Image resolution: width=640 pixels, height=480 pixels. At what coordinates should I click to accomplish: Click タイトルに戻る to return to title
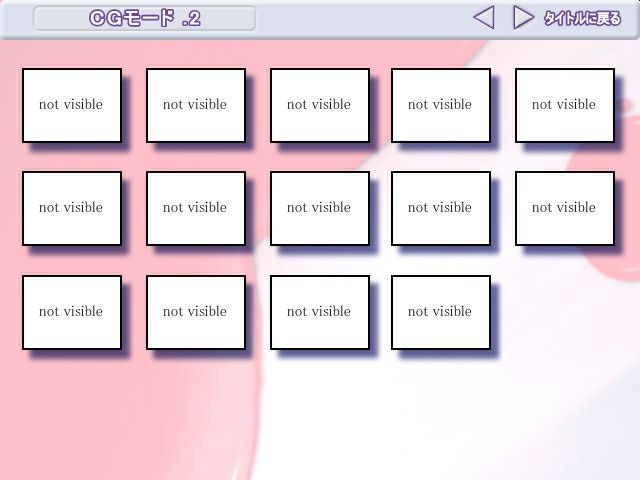(x=582, y=18)
